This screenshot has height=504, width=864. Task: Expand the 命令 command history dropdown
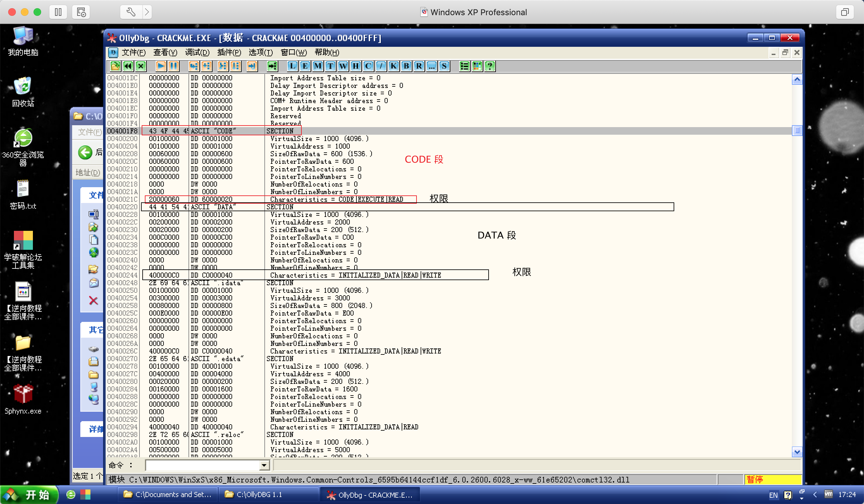(x=264, y=465)
